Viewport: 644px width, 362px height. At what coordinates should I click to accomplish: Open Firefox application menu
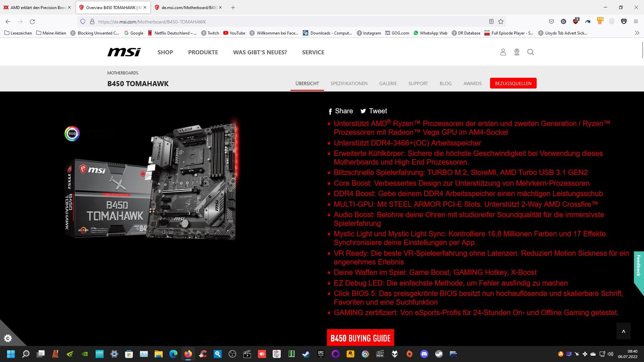636,21
